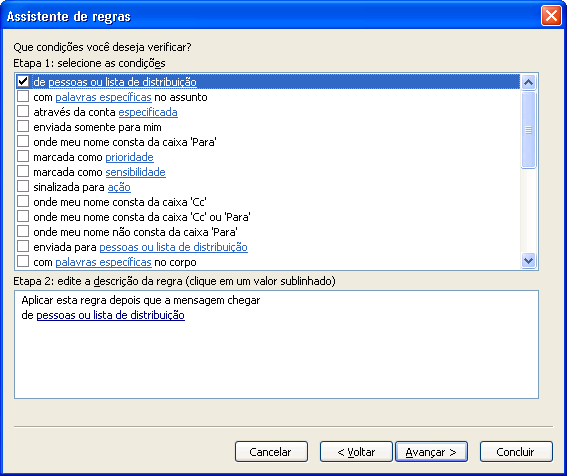Go back with the Voltar button
Image resolution: width=567 pixels, height=476 pixels.
[356, 451]
